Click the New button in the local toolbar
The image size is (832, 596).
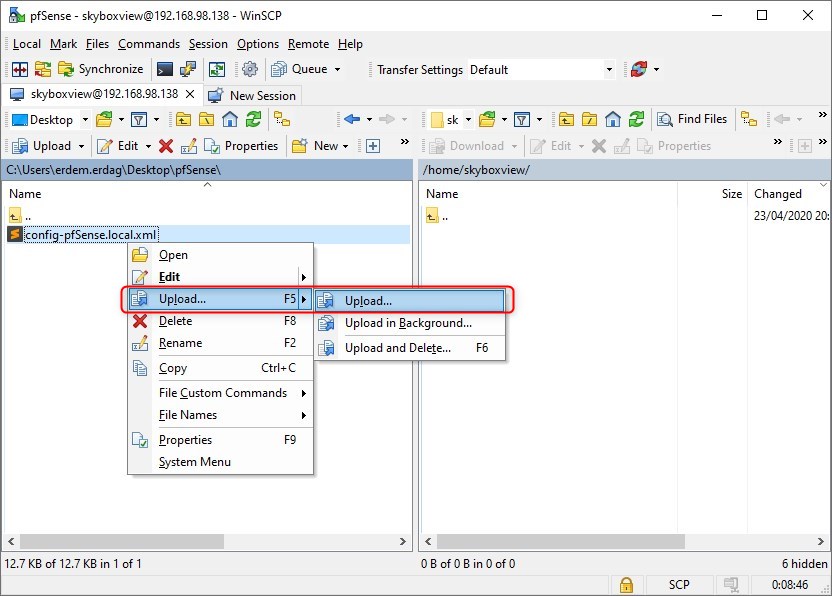click(316, 146)
